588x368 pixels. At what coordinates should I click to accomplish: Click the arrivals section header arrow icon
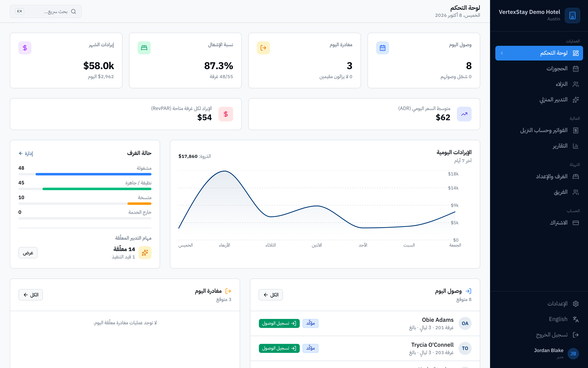coord(468,291)
